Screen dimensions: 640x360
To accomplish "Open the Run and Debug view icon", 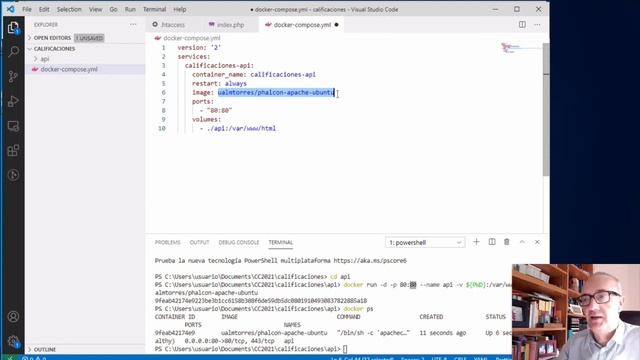I will click(x=13, y=101).
